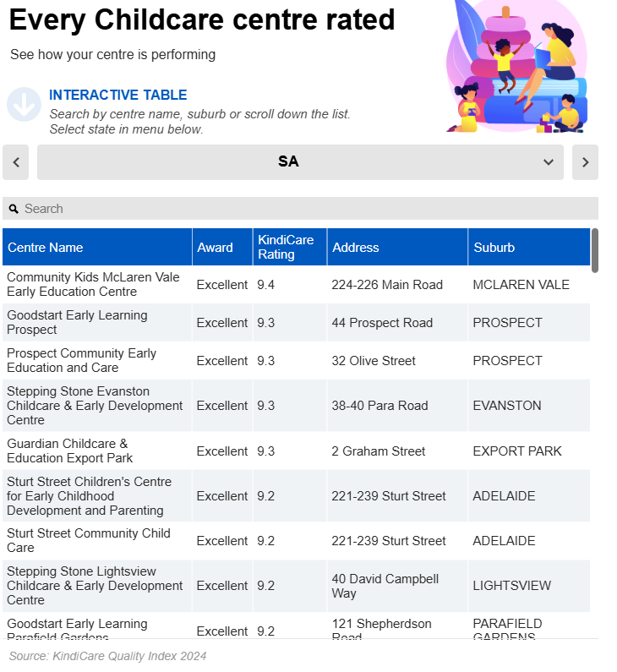Sort by KindiCare Rating column header
This screenshot has width=617, height=672.
[x=286, y=248]
